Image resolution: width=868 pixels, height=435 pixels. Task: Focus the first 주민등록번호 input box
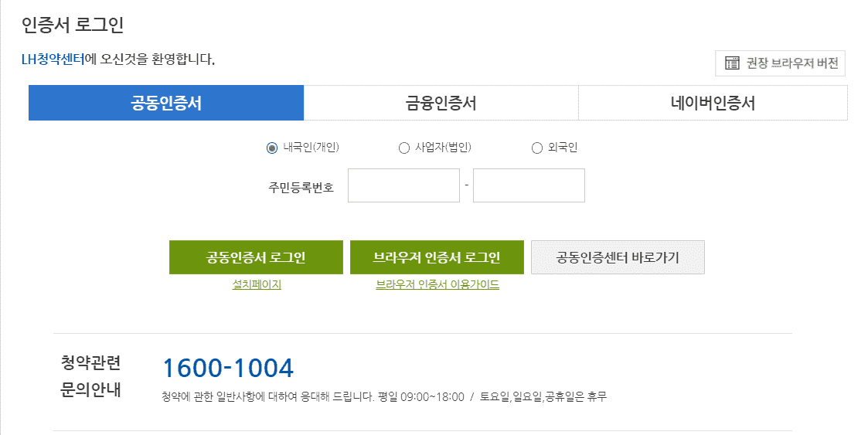coord(403,185)
